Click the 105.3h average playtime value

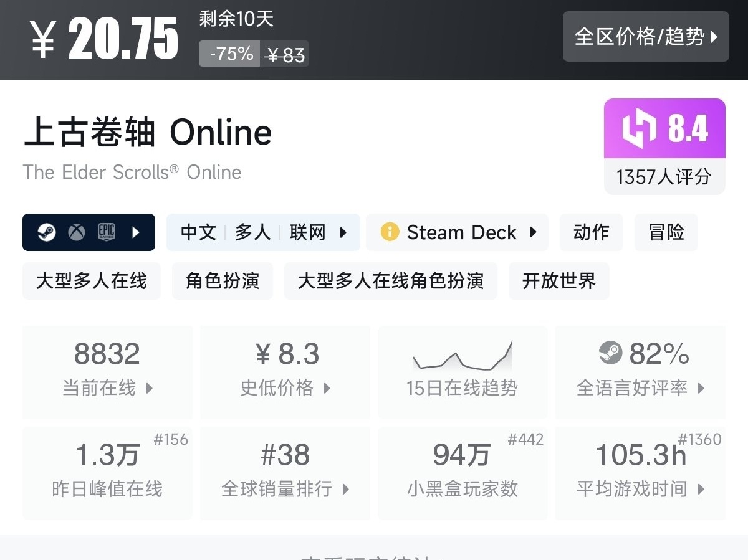click(641, 455)
